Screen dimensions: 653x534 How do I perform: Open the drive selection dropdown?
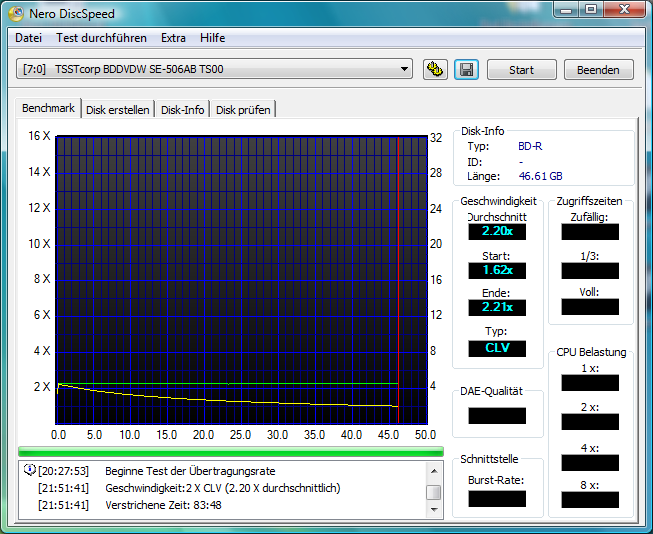click(x=214, y=69)
